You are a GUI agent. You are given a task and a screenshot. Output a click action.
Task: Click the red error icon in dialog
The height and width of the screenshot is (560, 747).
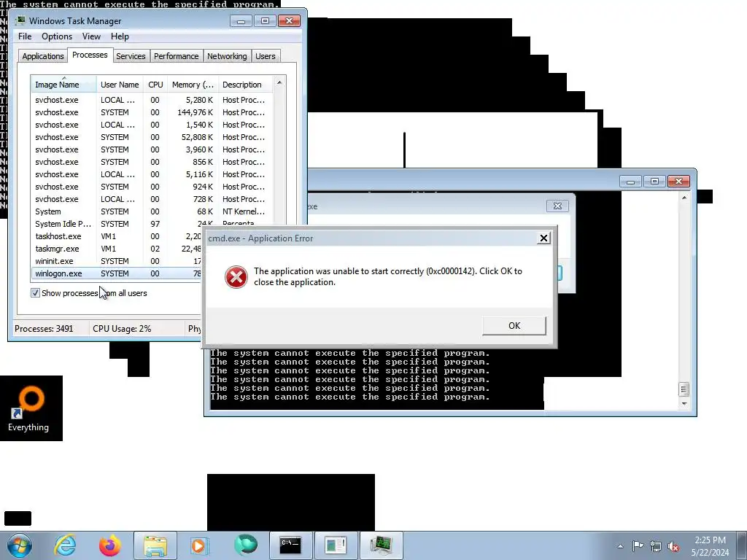point(236,276)
